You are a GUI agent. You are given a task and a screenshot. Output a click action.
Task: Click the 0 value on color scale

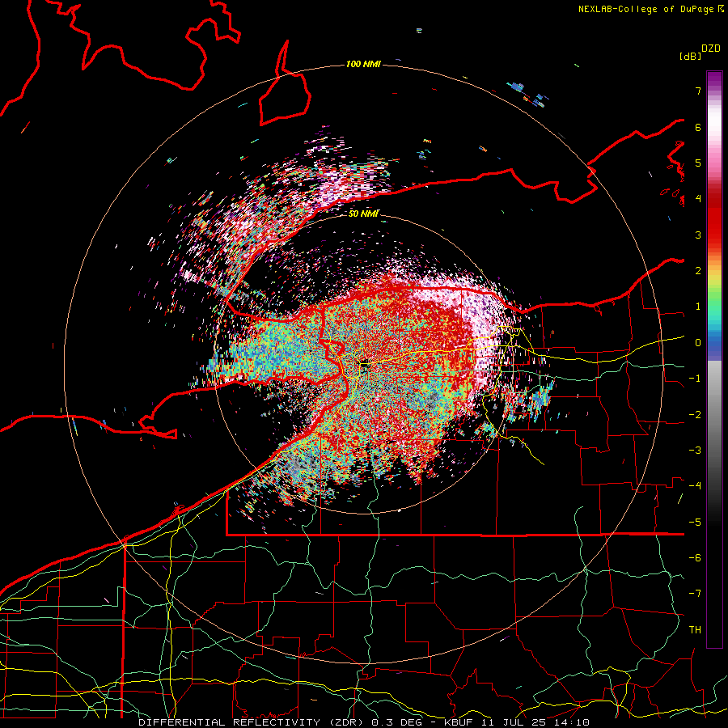tap(698, 343)
